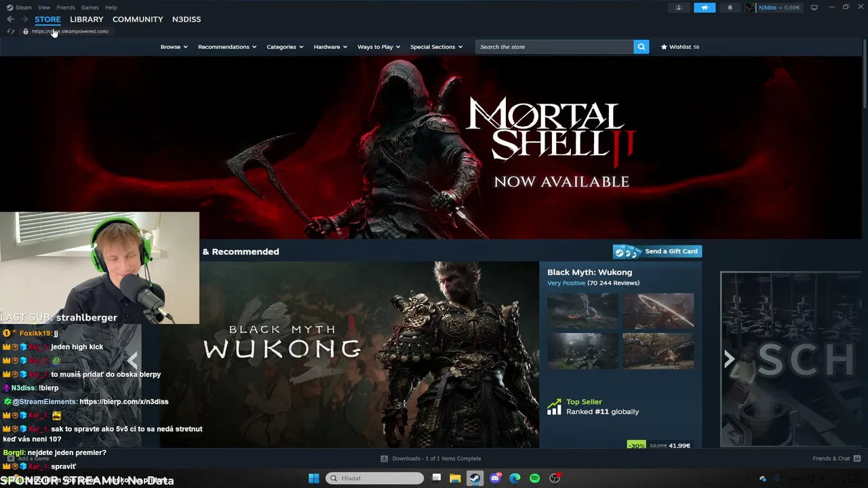Click the blerp.com/x/n3diss link in chat
The width and height of the screenshot is (868, 488).
point(124,401)
